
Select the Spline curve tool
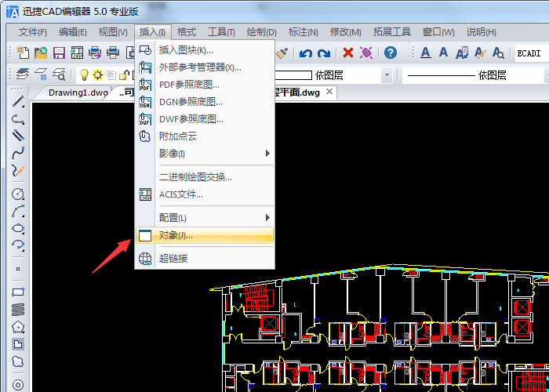18,152
